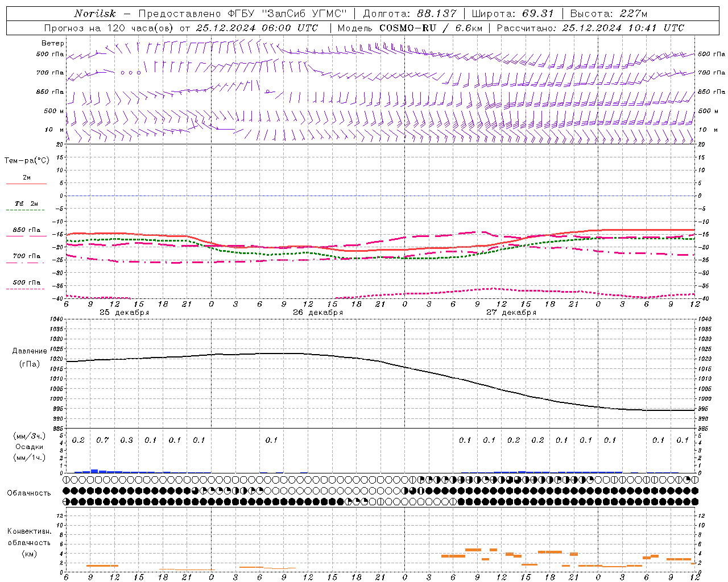The image size is (728, 582).
Task: Click the dotted line sample under temperature "500 гПа"
Action: (x=25, y=289)
